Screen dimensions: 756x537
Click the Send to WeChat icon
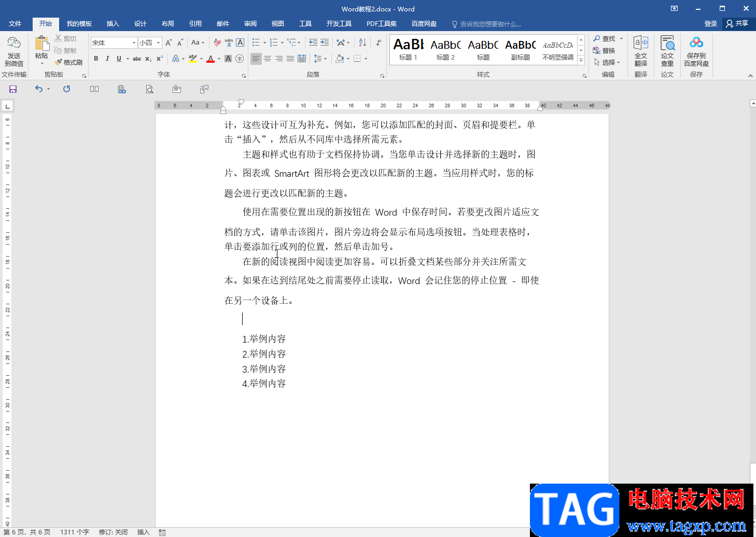coord(14,51)
